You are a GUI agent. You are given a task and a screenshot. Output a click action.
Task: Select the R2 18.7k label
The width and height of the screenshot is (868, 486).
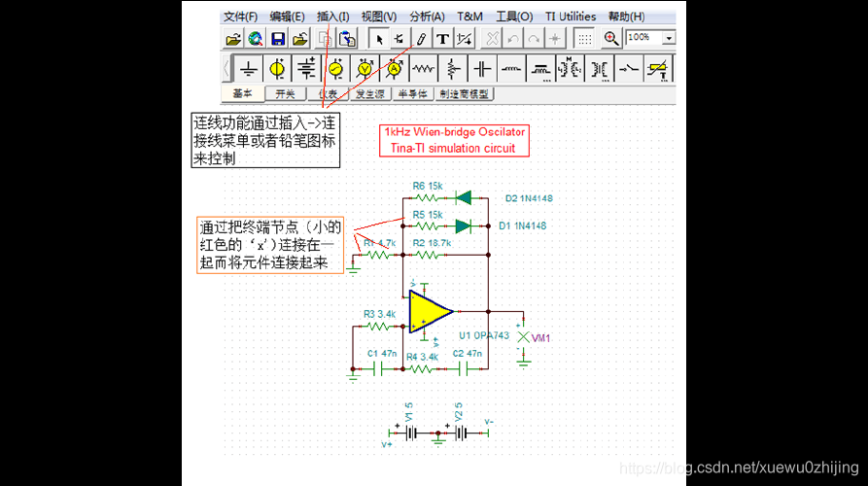432,243
